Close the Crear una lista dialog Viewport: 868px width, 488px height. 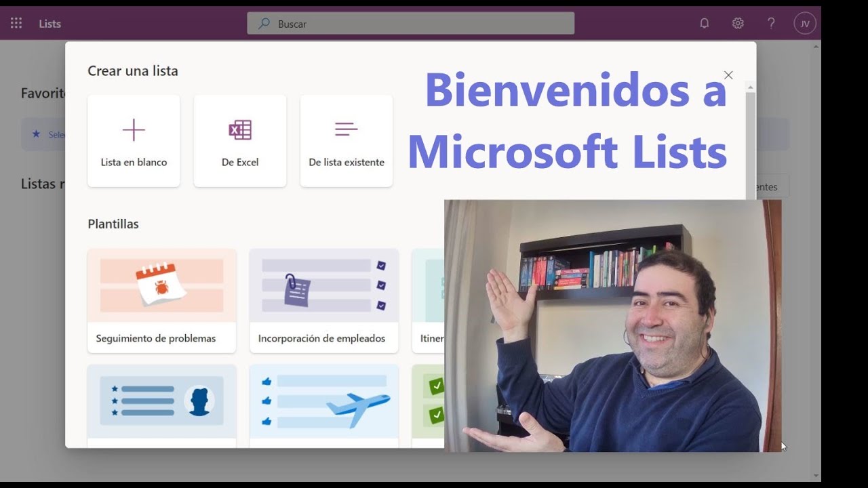point(728,75)
